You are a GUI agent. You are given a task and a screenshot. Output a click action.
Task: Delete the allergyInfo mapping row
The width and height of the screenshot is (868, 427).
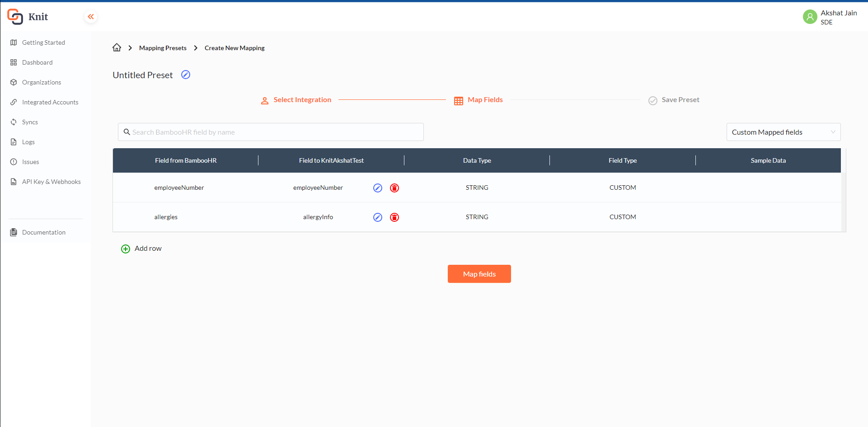(394, 217)
